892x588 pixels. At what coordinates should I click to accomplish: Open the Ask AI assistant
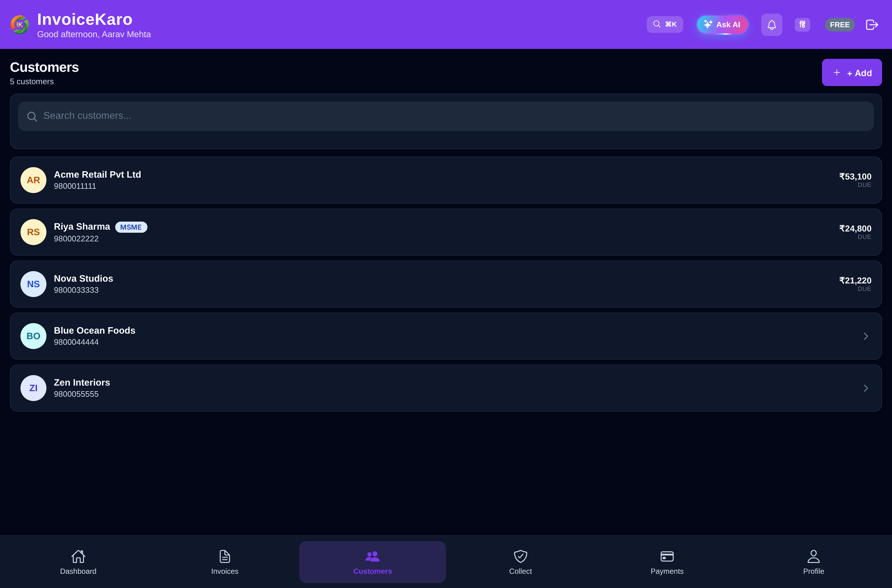coord(722,25)
